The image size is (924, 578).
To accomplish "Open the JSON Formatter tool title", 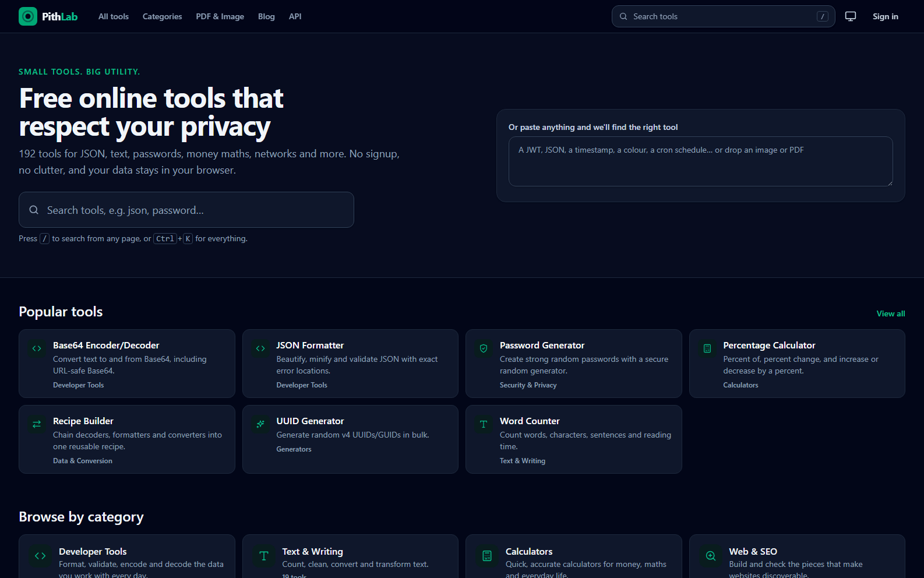I will pos(310,346).
